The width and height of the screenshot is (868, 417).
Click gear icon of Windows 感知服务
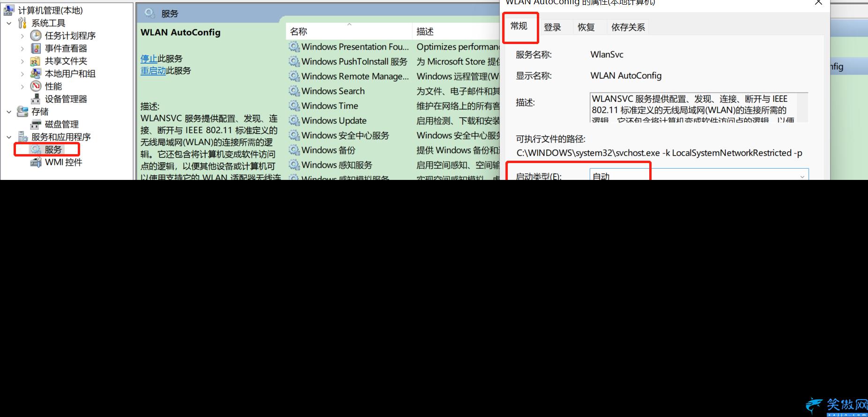pos(294,165)
